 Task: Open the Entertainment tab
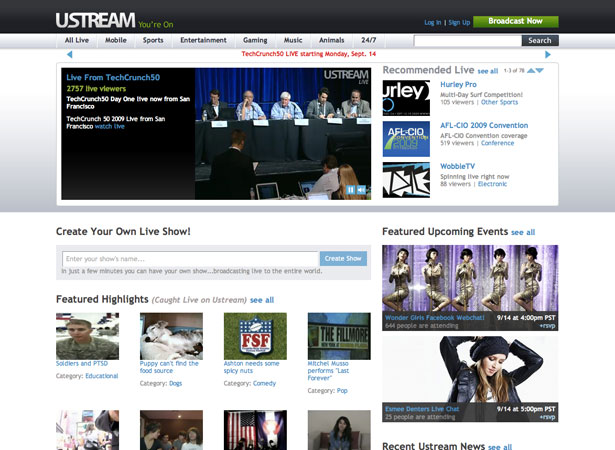tap(203, 40)
